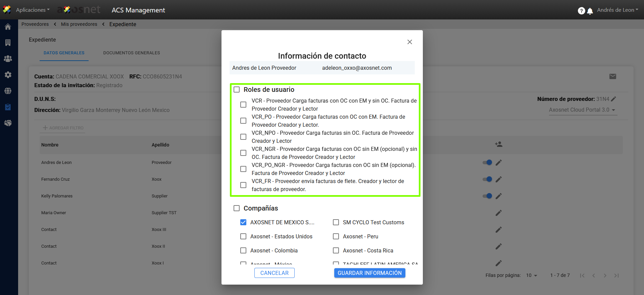Image resolution: width=644 pixels, height=295 pixels.
Task: Click the home icon in sidebar
Action: click(x=8, y=27)
